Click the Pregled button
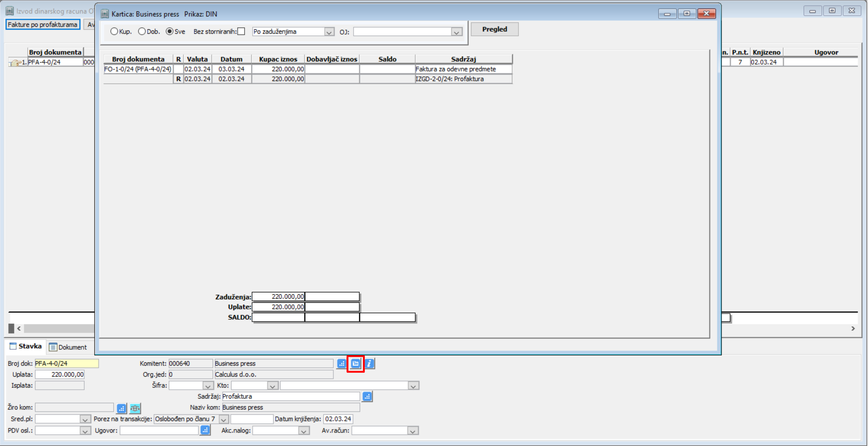The width and height of the screenshot is (868, 446). pyautogui.click(x=494, y=29)
